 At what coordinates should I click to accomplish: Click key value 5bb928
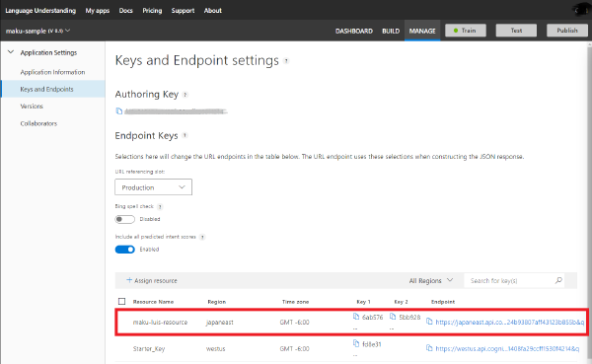coord(409,318)
